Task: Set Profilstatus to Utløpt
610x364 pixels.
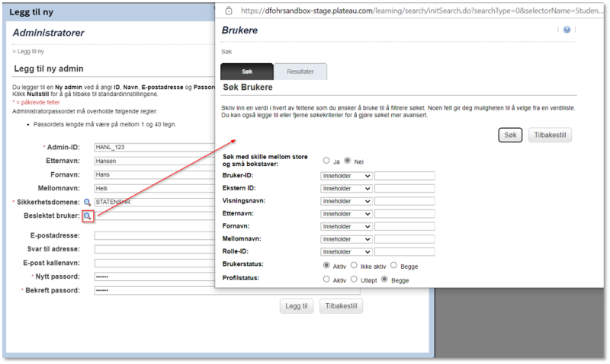Action: [354, 279]
